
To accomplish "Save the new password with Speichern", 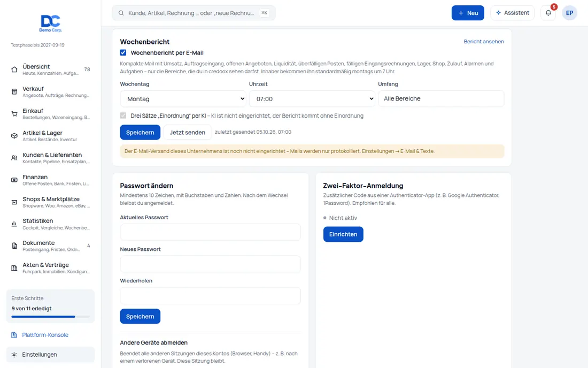I will pos(140,317).
